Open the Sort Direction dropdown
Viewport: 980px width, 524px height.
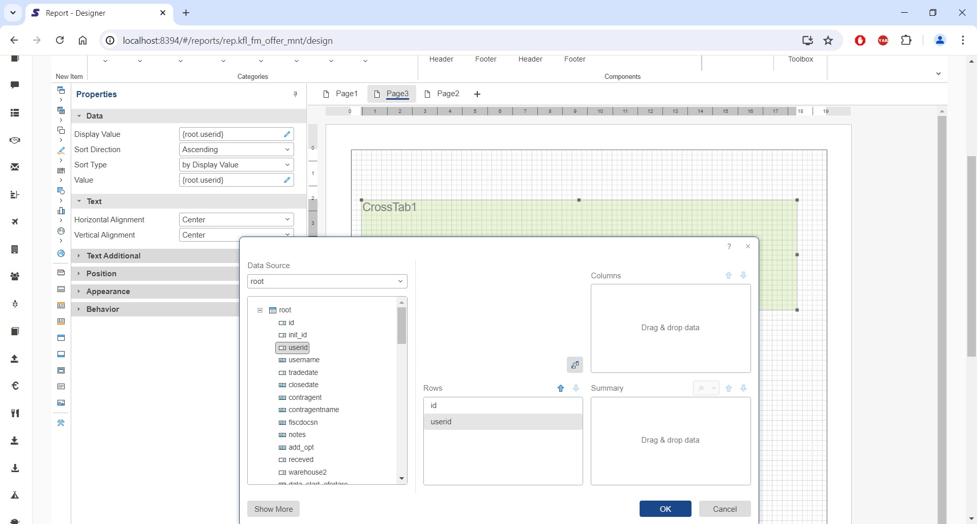(x=237, y=150)
